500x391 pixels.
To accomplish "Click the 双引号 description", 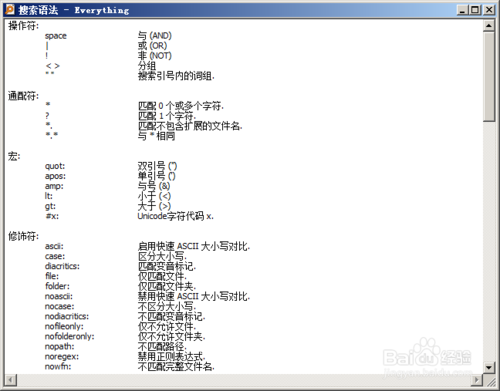I will click(157, 166).
